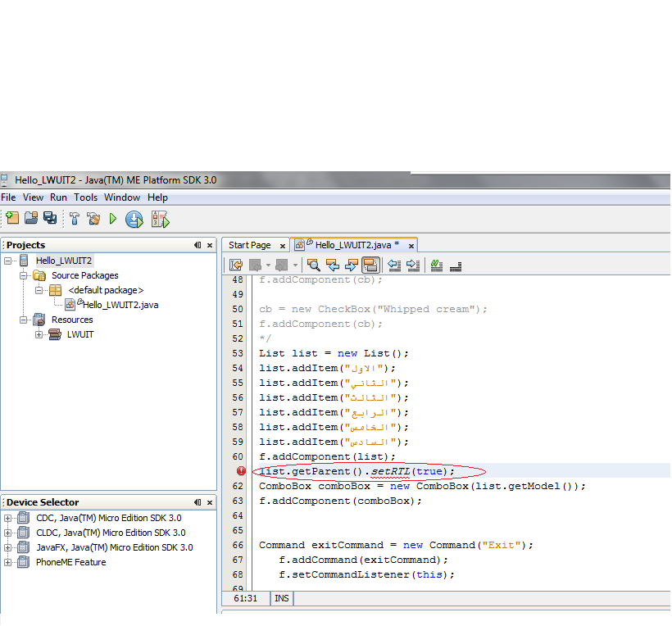Toggle Highlight Search in editor toolbar
The image size is (672, 626).
point(370,265)
